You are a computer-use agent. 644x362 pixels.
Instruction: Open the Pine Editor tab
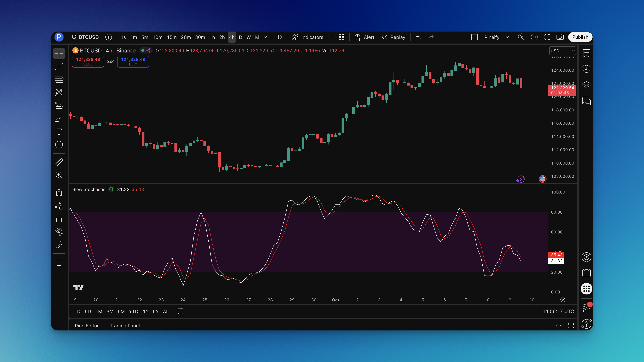click(x=86, y=325)
